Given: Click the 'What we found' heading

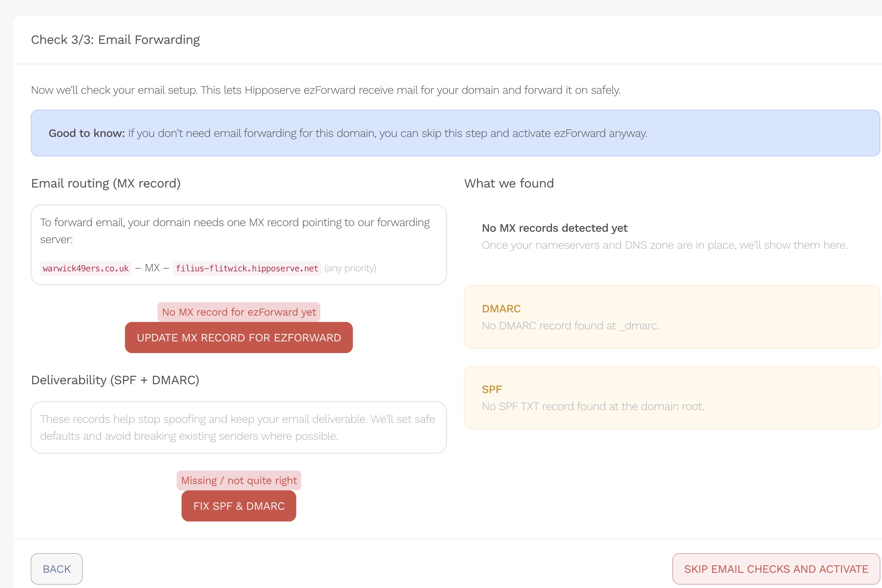Looking at the screenshot, I should pos(509,183).
